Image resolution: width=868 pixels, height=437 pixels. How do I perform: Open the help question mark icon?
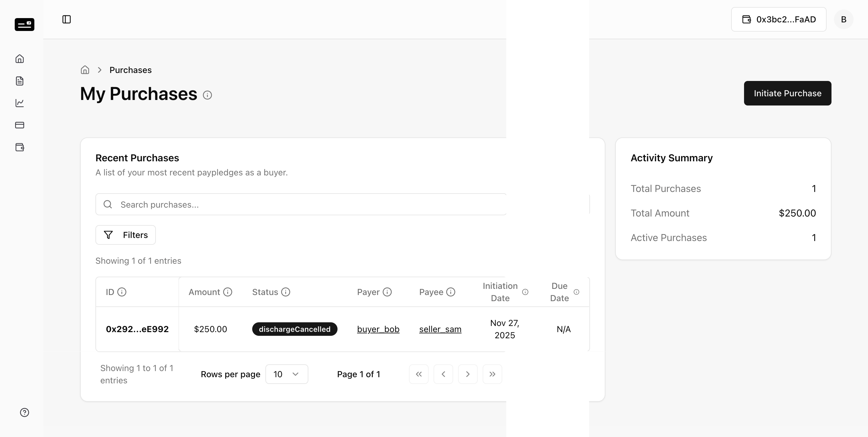(24, 412)
